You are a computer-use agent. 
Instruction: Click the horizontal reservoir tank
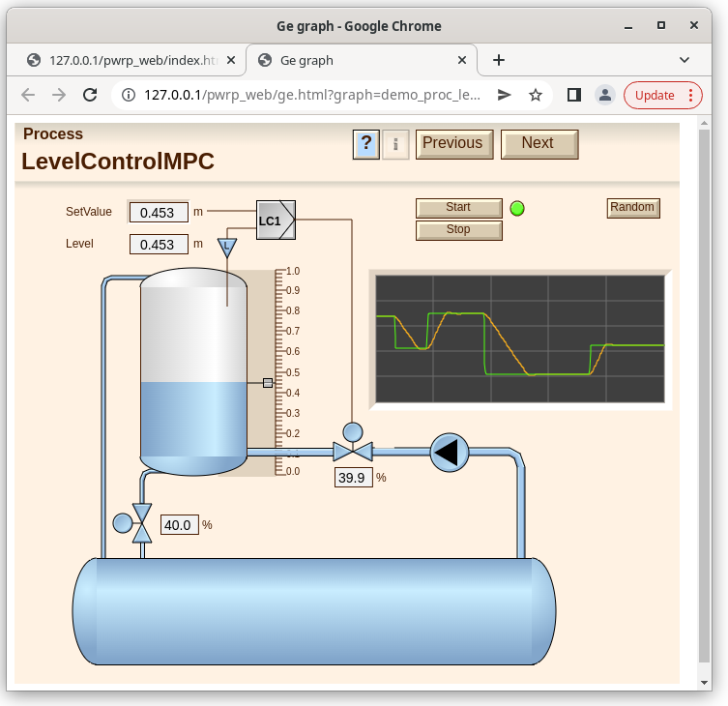click(x=314, y=611)
